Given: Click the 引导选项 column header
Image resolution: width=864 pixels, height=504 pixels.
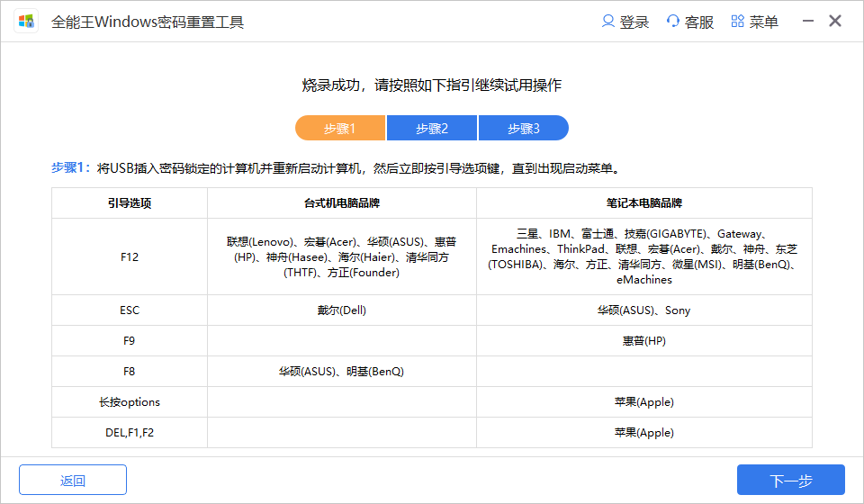Looking at the screenshot, I should point(130,203).
